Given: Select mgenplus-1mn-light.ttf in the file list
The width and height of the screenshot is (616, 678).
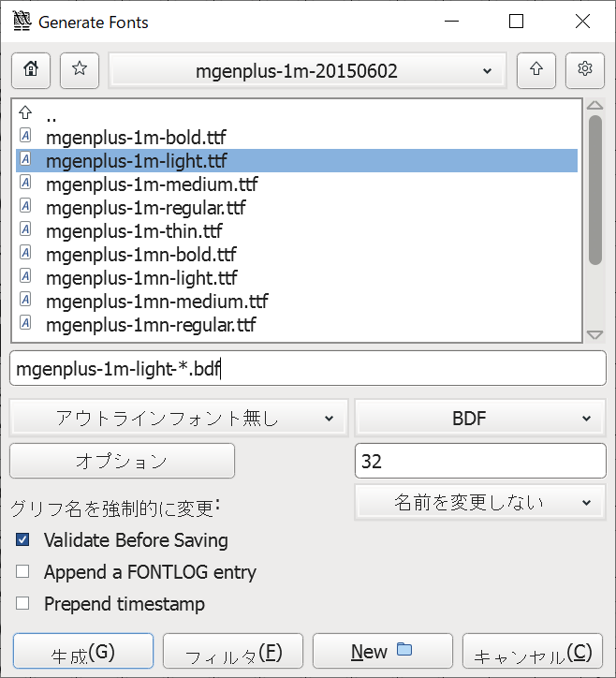Looking at the screenshot, I should [297, 277].
